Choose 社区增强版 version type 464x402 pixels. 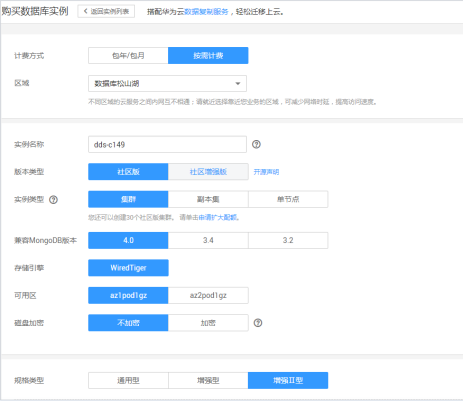pos(208,172)
